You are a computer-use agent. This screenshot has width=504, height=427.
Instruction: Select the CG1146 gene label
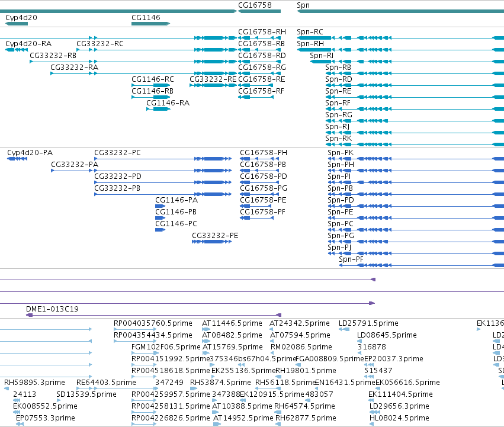pyautogui.click(x=146, y=18)
